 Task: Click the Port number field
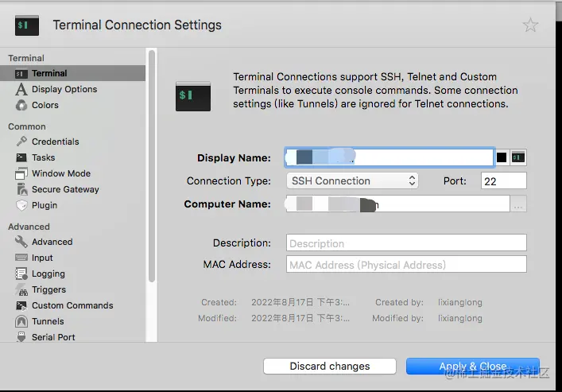point(503,180)
